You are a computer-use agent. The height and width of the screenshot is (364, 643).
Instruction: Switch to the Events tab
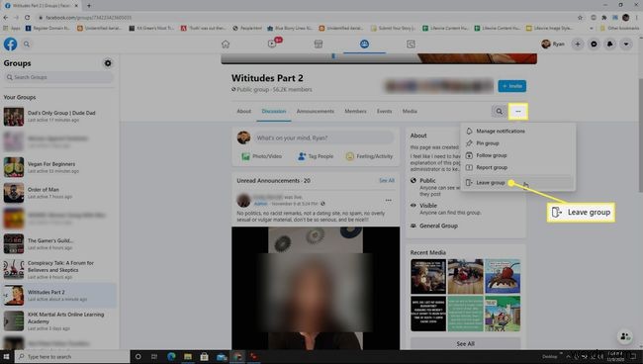[x=384, y=111]
